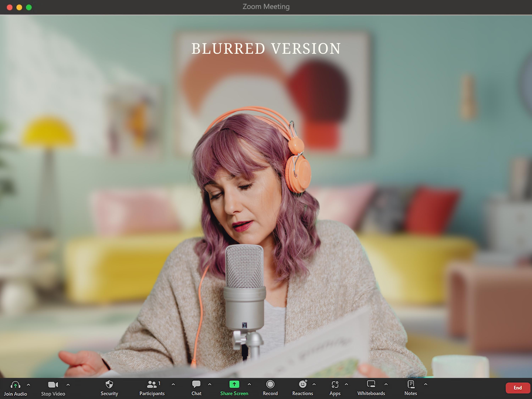Open the Chat bubble icon
Image resolution: width=532 pixels, height=399 pixels.
pos(196,384)
